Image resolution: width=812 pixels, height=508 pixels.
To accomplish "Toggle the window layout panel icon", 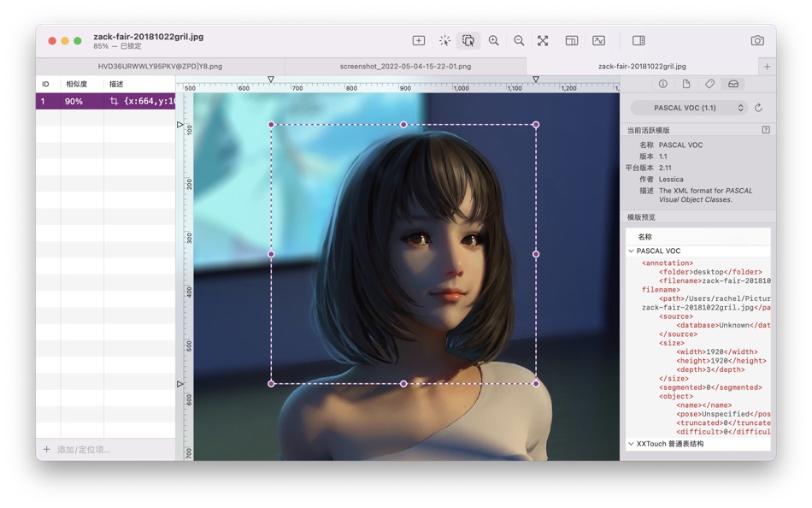I will point(572,40).
